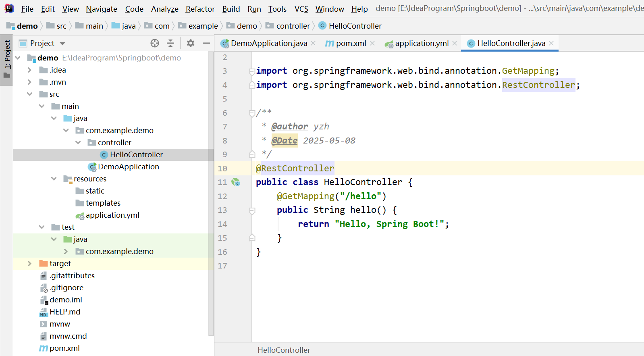Click the "Hello, Spring Boot!" string literal
The height and width of the screenshot is (356, 644).
(x=389, y=224)
